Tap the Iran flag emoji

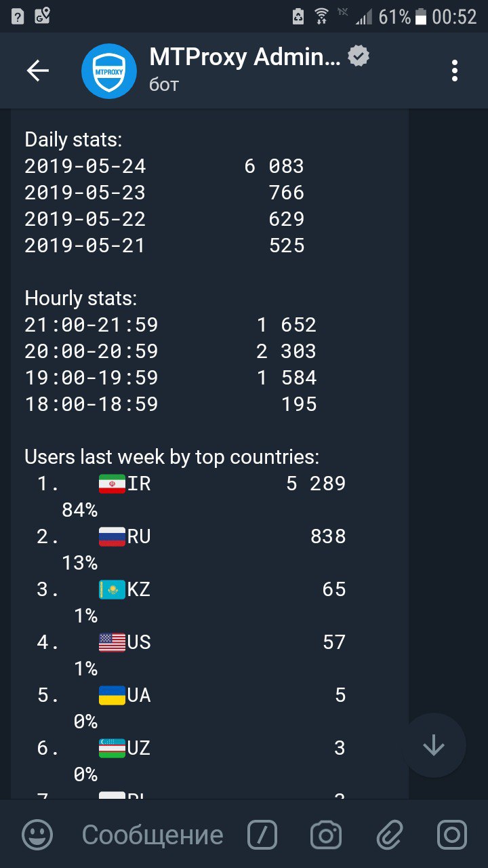(112, 484)
